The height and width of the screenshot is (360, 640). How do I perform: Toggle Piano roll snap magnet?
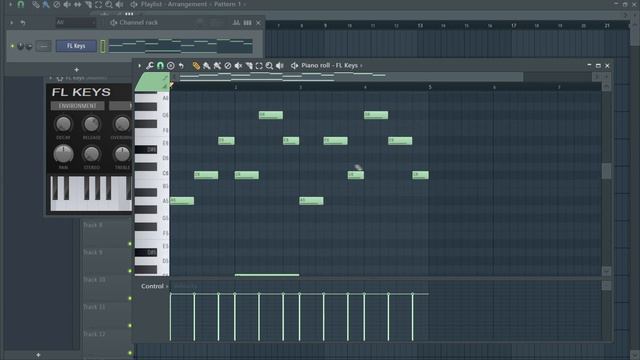tap(160, 66)
